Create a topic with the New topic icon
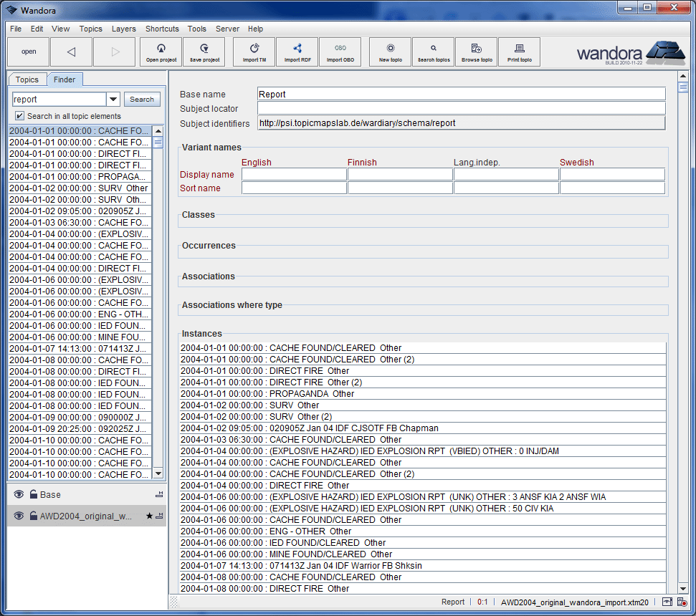 390,52
